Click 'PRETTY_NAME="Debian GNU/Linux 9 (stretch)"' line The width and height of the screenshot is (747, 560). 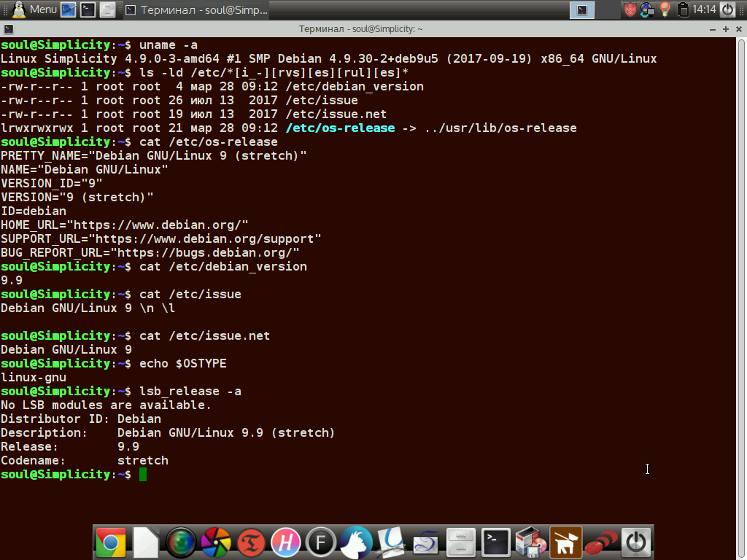pos(153,156)
